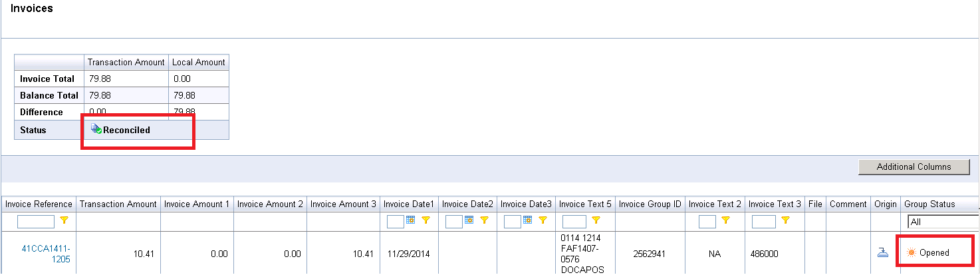Select transaction amount cell 10.41

[x=143, y=254]
